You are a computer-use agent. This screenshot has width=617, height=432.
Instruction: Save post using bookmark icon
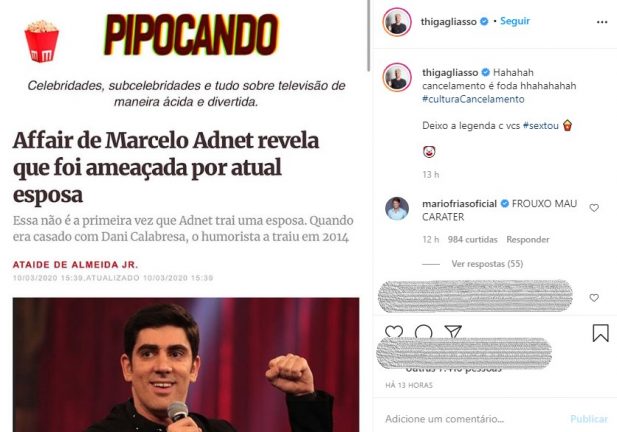[600, 333]
